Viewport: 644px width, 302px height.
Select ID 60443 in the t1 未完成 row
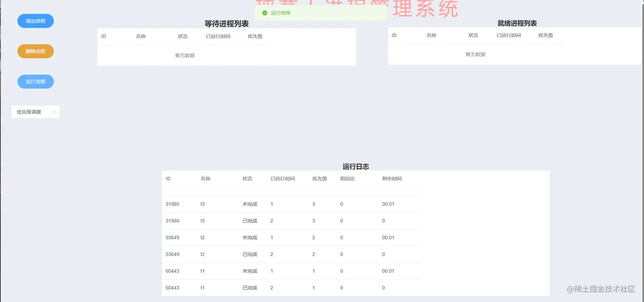pos(172,271)
